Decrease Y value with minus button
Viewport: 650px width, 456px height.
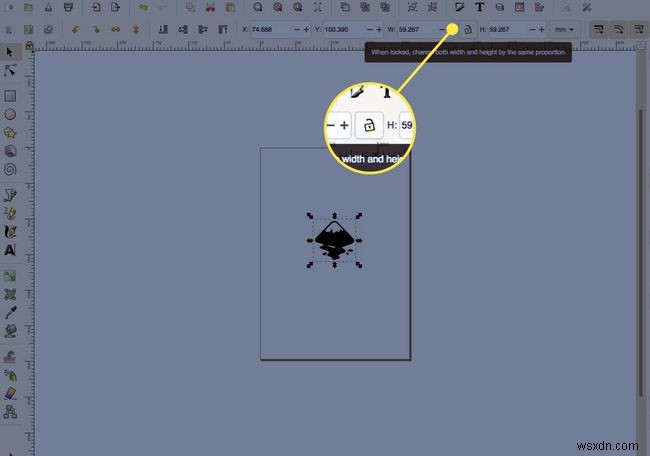(370, 29)
